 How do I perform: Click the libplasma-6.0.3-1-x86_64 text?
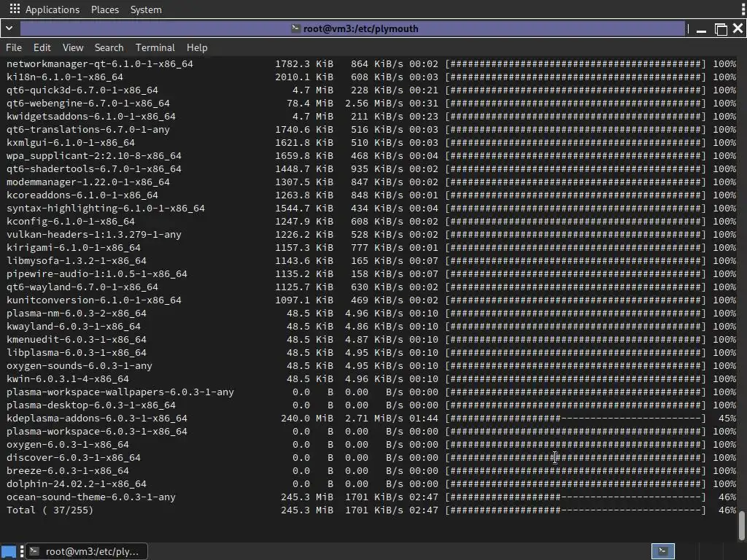pos(76,353)
